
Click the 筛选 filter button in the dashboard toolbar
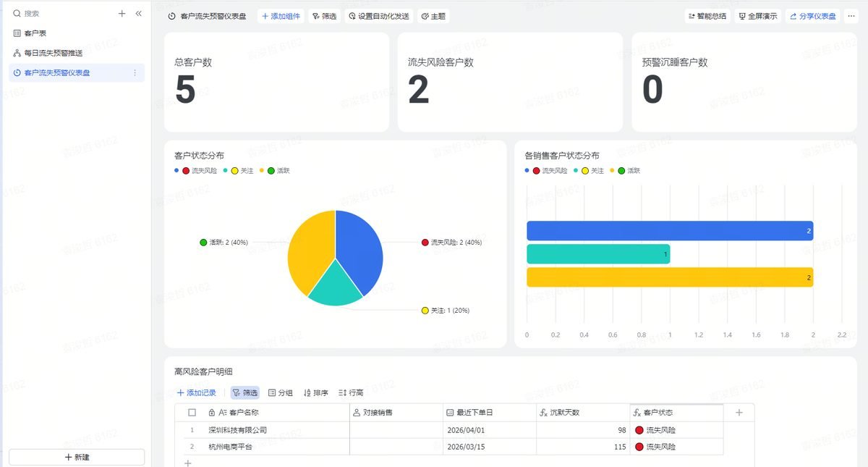(x=324, y=16)
